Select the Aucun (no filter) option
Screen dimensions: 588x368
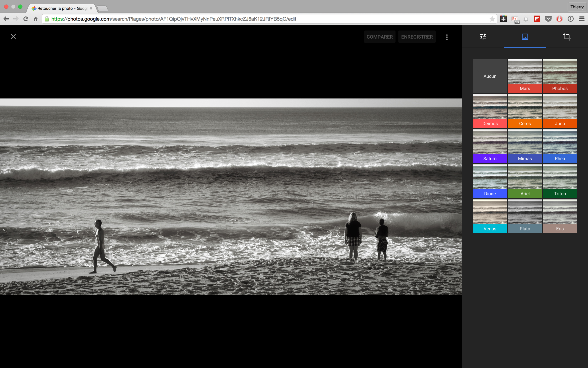coord(489,76)
